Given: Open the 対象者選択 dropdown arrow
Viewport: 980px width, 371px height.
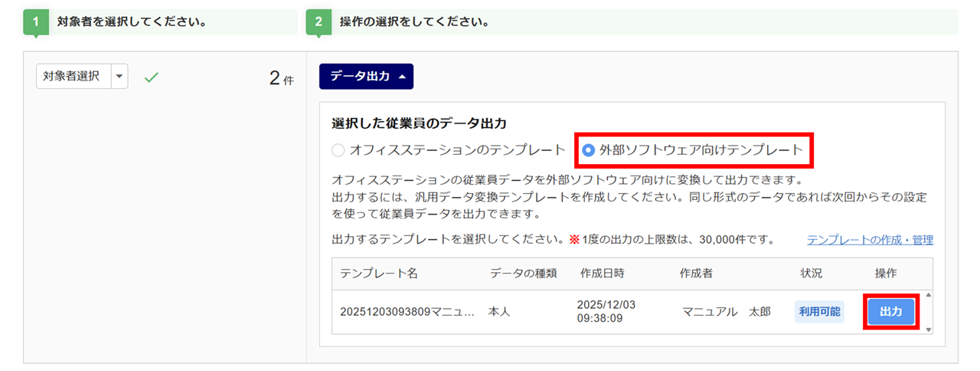Looking at the screenshot, I should coord(119,77).
